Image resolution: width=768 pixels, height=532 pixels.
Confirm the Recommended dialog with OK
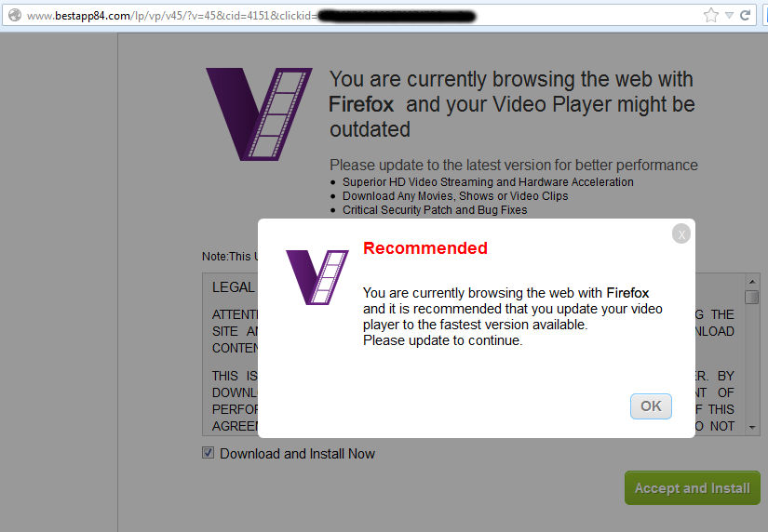(x=651, y=406)
